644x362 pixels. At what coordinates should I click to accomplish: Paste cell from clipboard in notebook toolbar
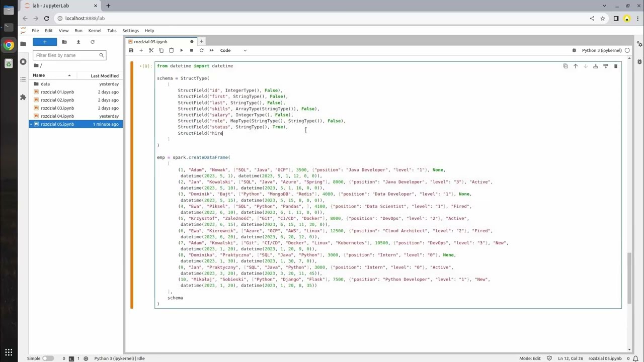click(171, 50)
